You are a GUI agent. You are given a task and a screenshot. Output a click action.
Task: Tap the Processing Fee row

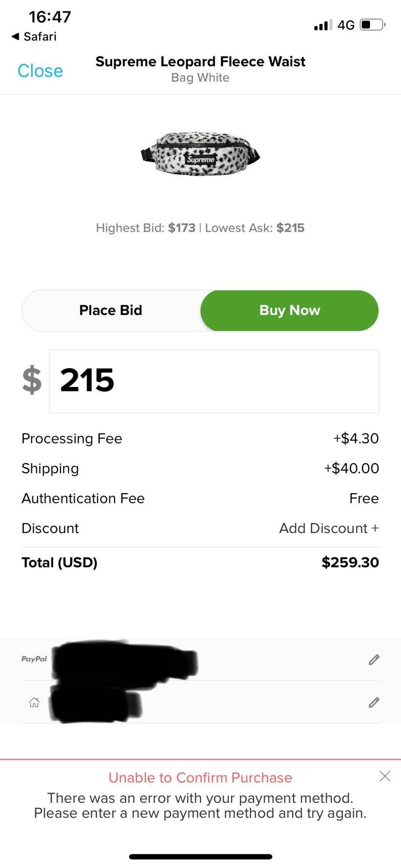[200, 438]
